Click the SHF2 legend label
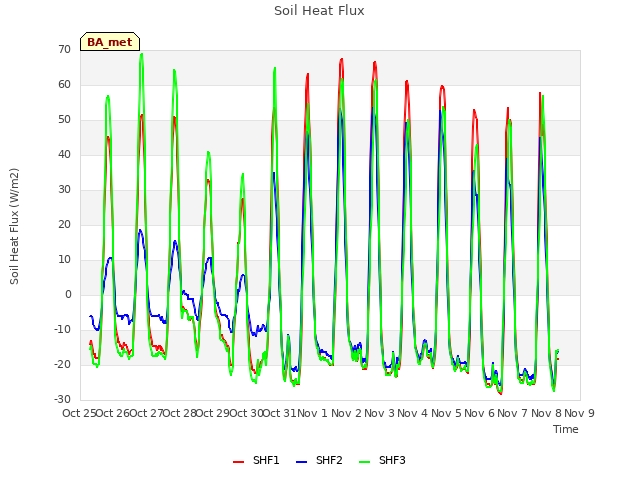 329,460
